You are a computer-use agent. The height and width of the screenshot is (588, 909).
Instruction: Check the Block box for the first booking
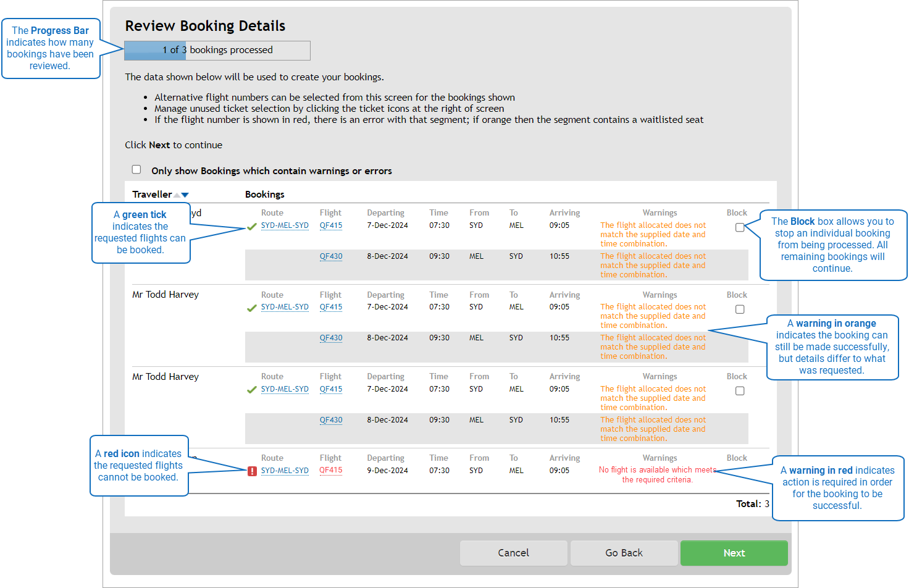(740, 227)
